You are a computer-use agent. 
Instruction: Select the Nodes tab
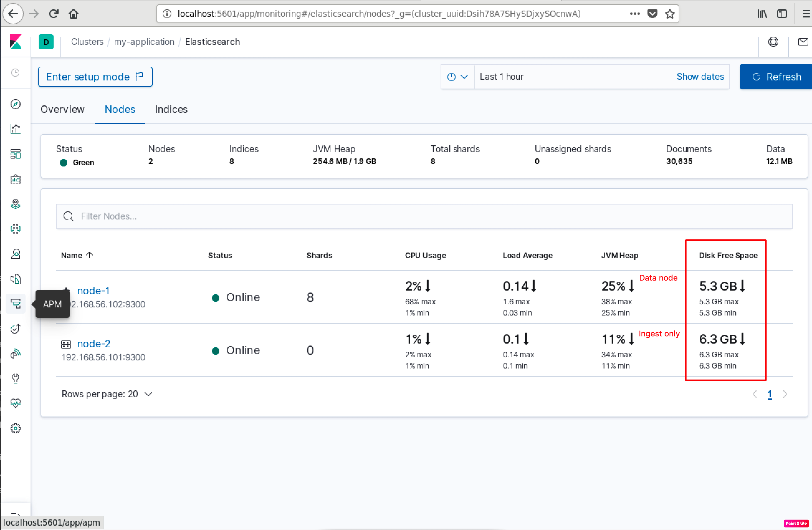point(120,109)
